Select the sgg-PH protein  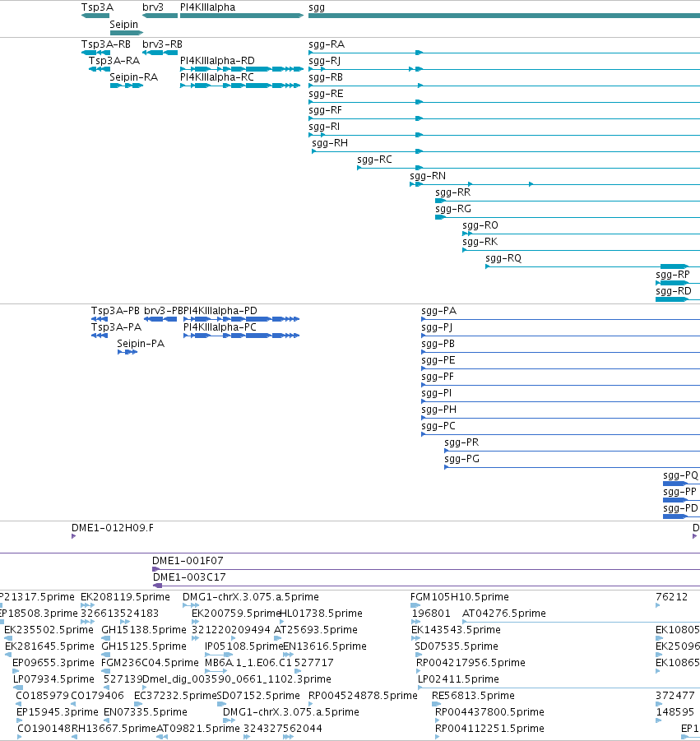(x=560, y=418)
